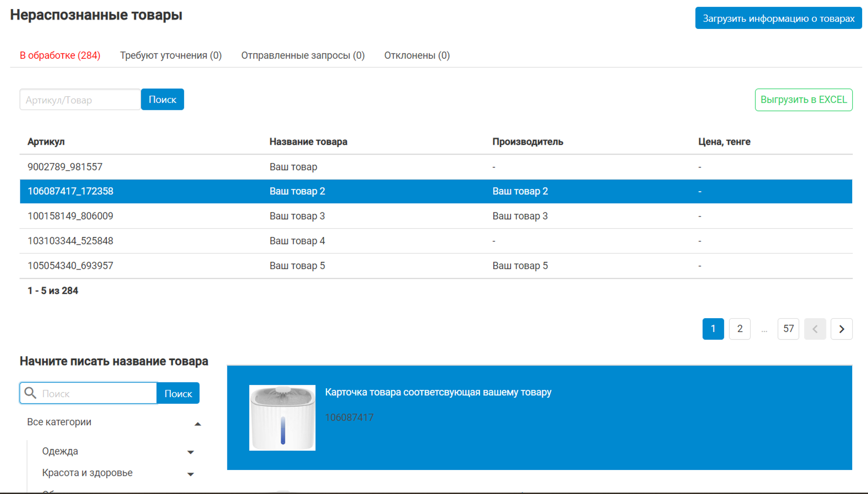Focus the Артикул/Товар input field
The height and width of the screenshot is (494, 868).
pos(80,99)
